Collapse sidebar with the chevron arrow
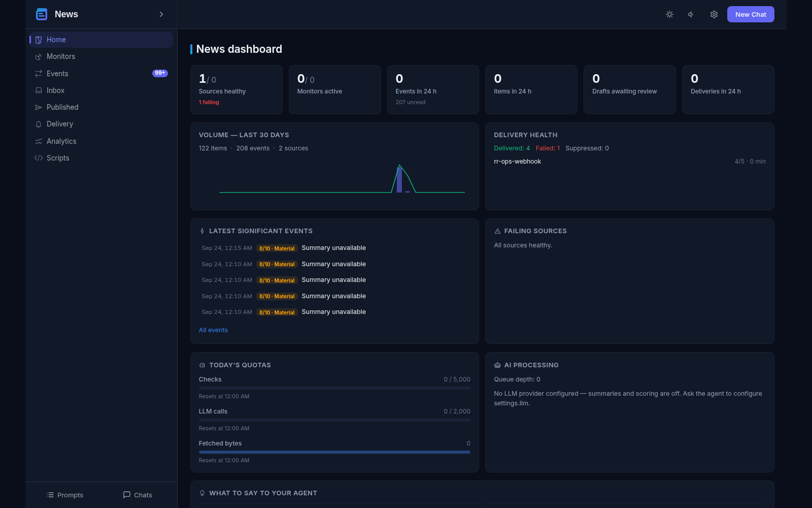This screenshot has height=508, width=812. click(161, 14)
